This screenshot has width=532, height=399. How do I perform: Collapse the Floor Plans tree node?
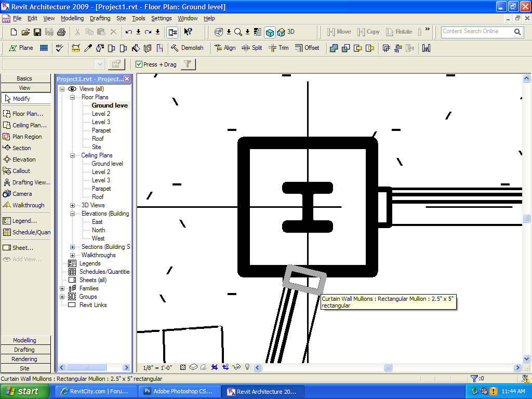click(x=72, y=97)
